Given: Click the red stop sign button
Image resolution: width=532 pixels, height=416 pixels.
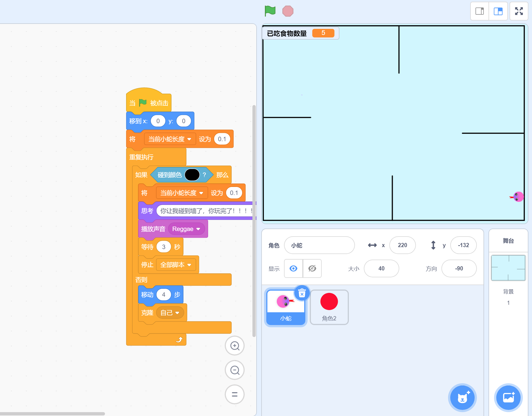Looking at the screenshot, I should coord(288,11).
